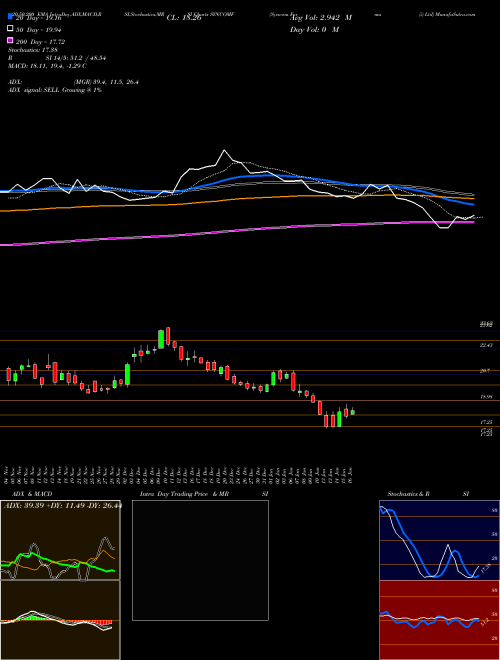Click the blue 20 Day legend swatch
500x660 pixels.
(10, 17)
